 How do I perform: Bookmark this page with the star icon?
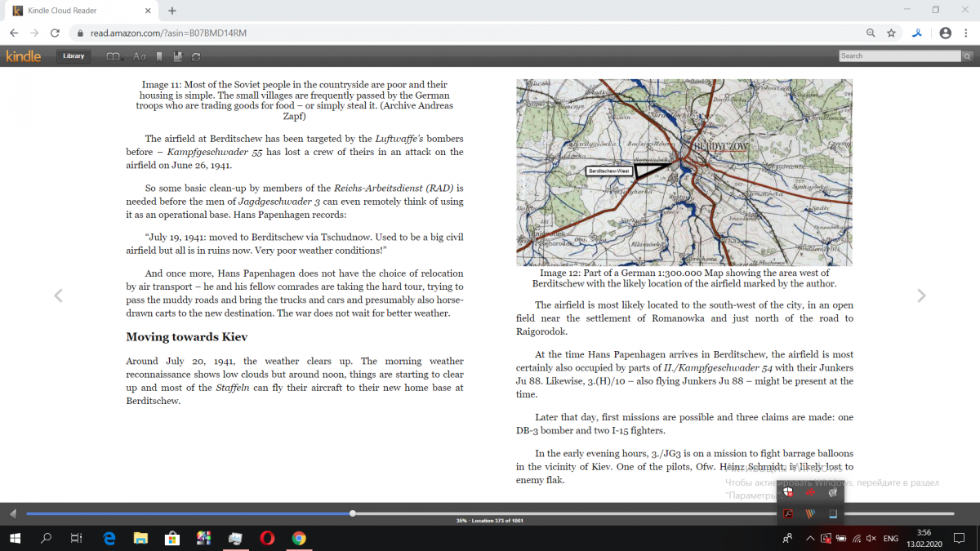click(x=891, y=33)
